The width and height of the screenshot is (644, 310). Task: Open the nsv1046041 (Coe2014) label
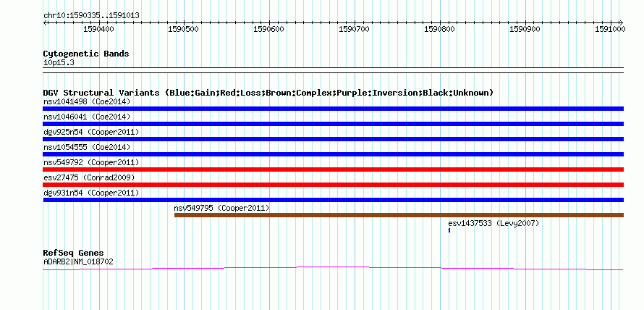tap(87, 117)
